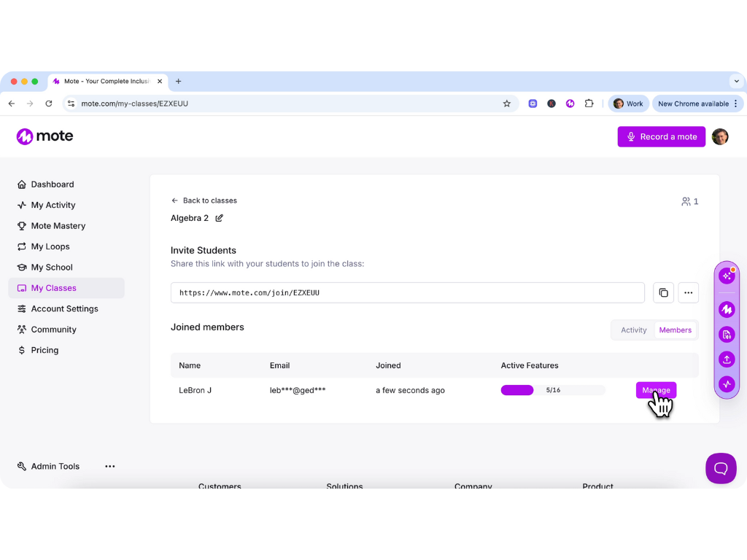Click the 'a few seconds ago' cell
The image size is (747, 560).
410,390
